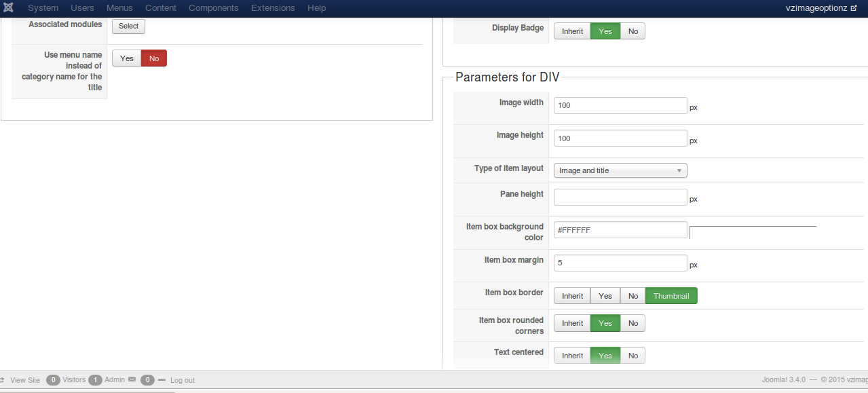Screen dimensions: 868x393
Task: Set Text centered to No
Action: pos(633,356)
